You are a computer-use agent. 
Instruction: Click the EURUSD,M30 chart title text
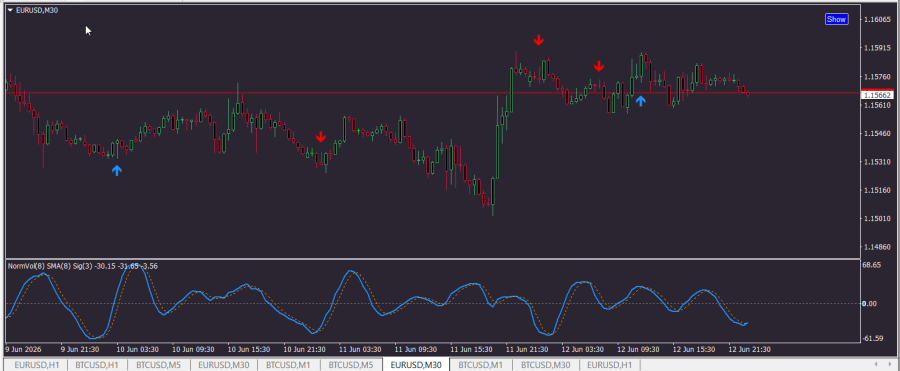pyautogui.click(x=37, y=10)
